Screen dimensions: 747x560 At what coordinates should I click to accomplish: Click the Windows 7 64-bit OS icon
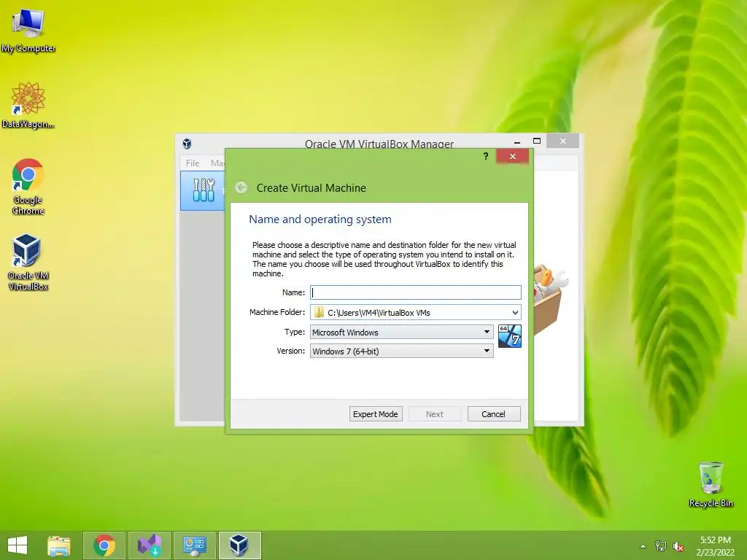pos(510,336)
